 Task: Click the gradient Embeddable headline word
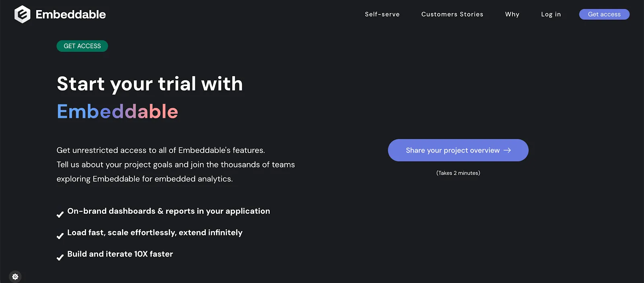(118, 111)
